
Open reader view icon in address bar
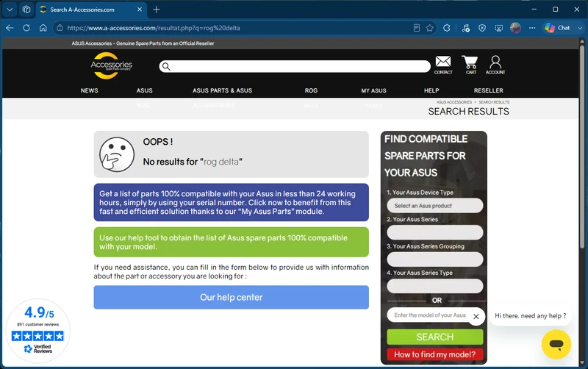pos(416,28)
